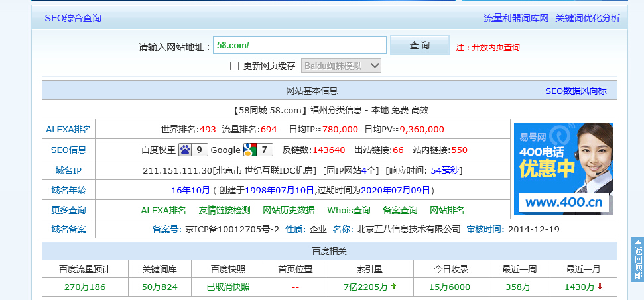Open the 流量利器词库网 link

516,18
